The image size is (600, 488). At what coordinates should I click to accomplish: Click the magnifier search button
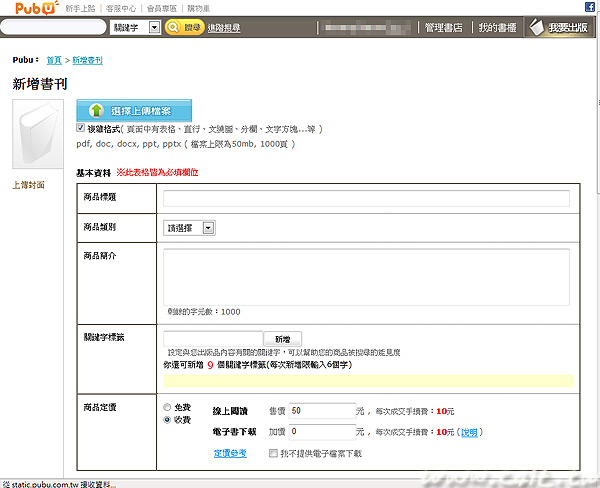click(x=184, y=27)
